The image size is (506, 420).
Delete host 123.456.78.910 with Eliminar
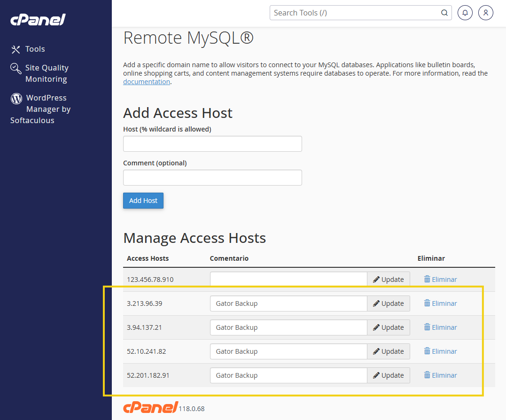[441, 280]
